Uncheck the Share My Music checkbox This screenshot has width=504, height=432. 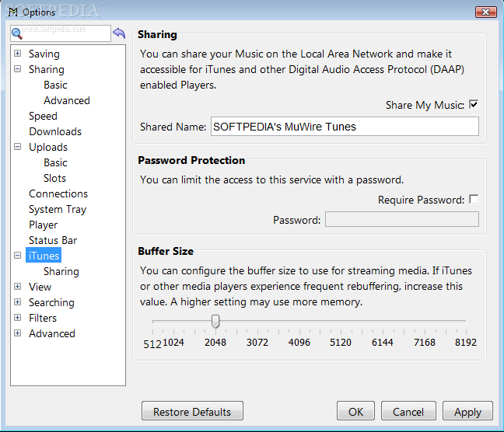(x=474, y=104)
